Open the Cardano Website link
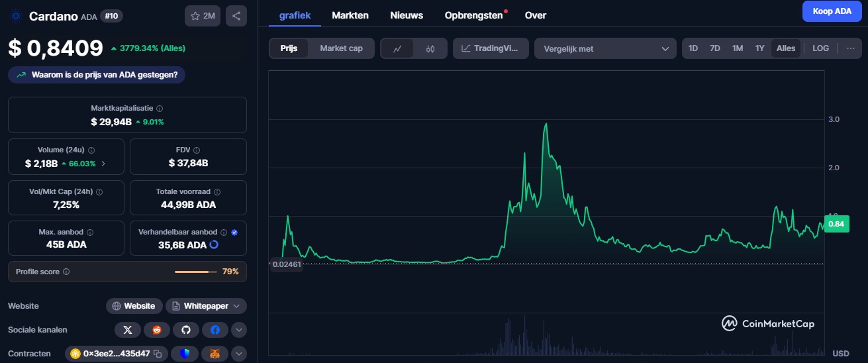The image size is (868, 363). click(134, 306)
